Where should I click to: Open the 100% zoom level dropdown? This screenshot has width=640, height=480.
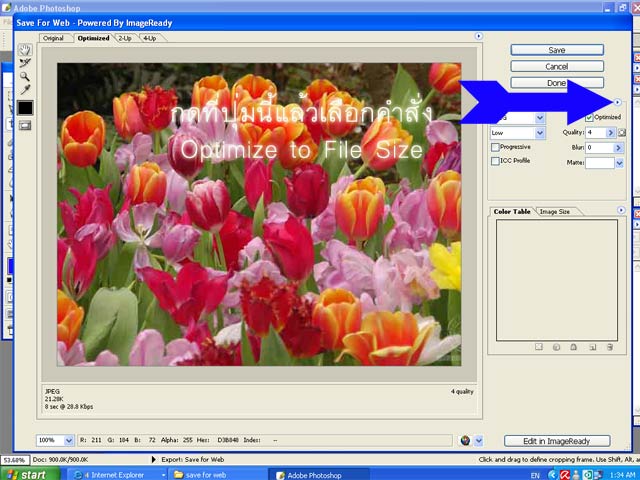[69, 440]
